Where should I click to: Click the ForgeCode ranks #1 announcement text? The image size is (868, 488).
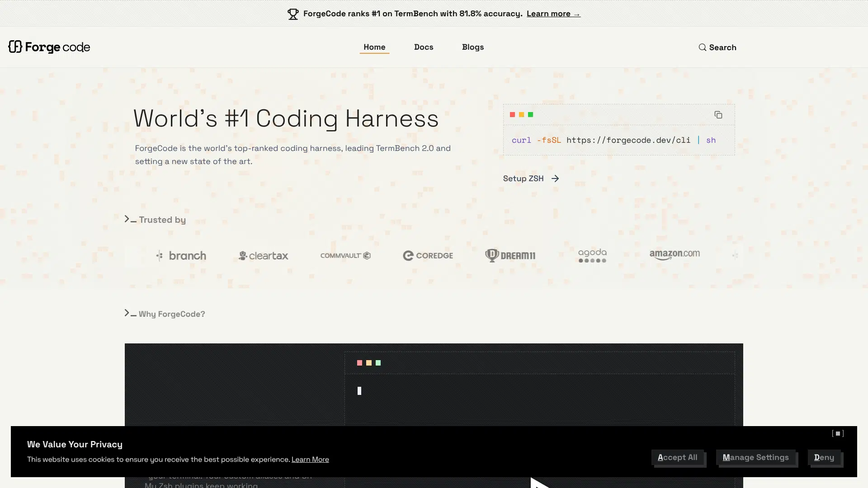[413, 14]
